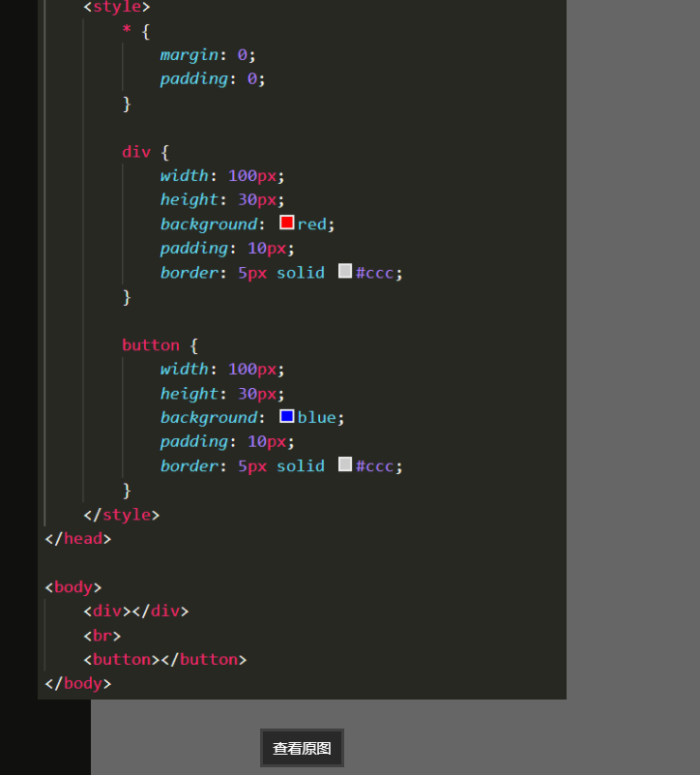Click 'padding: 0;' in the universal rule

tap(213, 79)
